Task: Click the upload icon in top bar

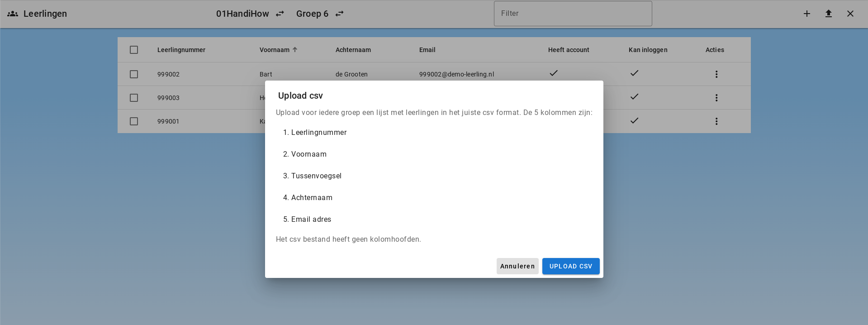Action: click(x=829, y=14)
